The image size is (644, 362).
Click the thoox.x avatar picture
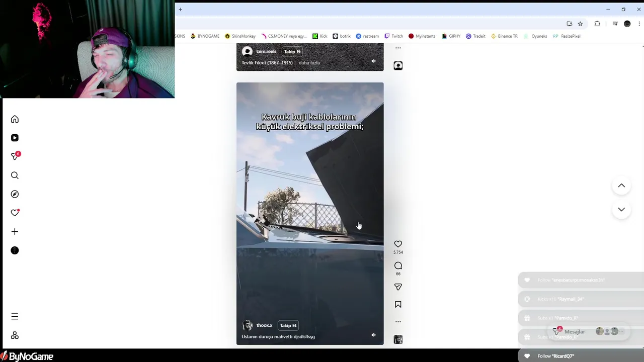(x=247, y=325)
